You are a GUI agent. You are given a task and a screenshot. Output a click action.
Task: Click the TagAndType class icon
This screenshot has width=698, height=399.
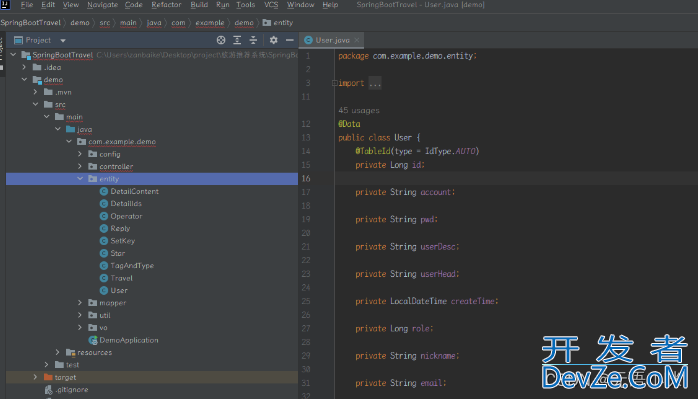click(x=104, y=266)
